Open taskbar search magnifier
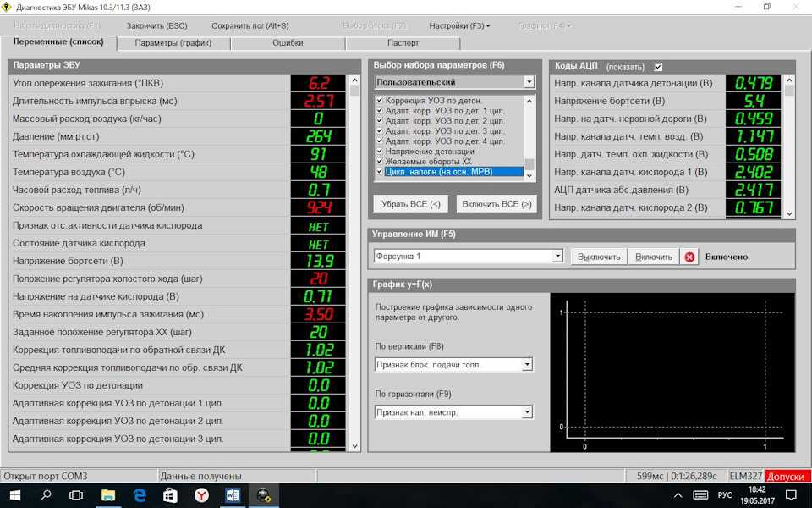Screen dimensions: 812x508 (46, 496)
